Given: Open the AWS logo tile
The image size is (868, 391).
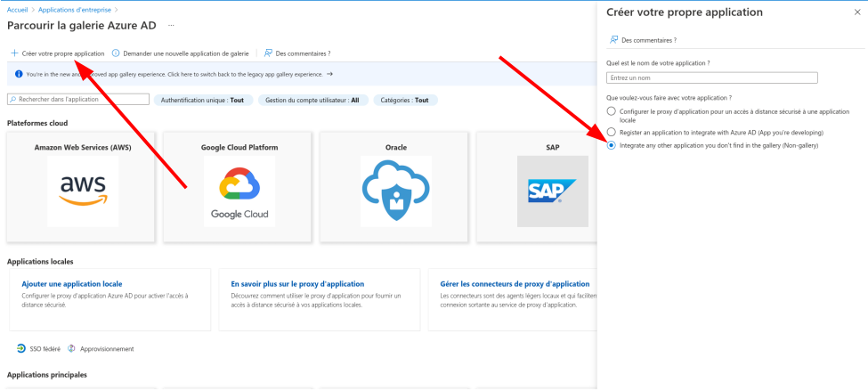Looking at the screenshot, I should click(83, 191).
